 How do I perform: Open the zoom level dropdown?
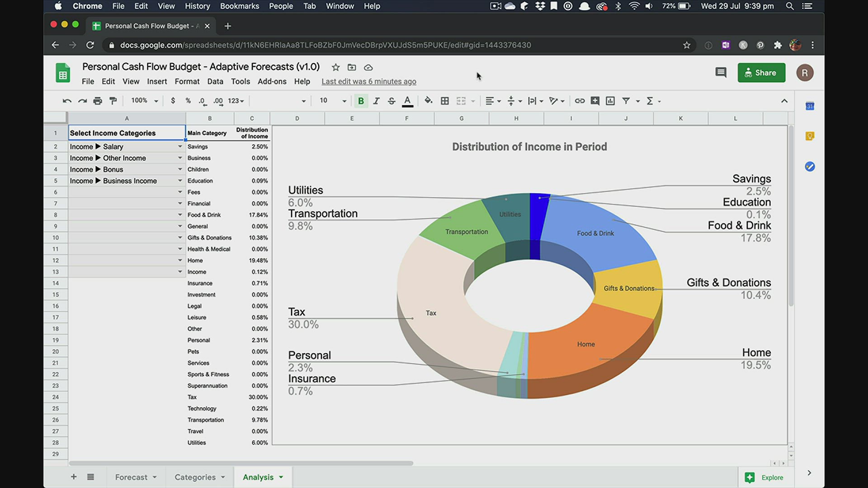click(156, 101)
